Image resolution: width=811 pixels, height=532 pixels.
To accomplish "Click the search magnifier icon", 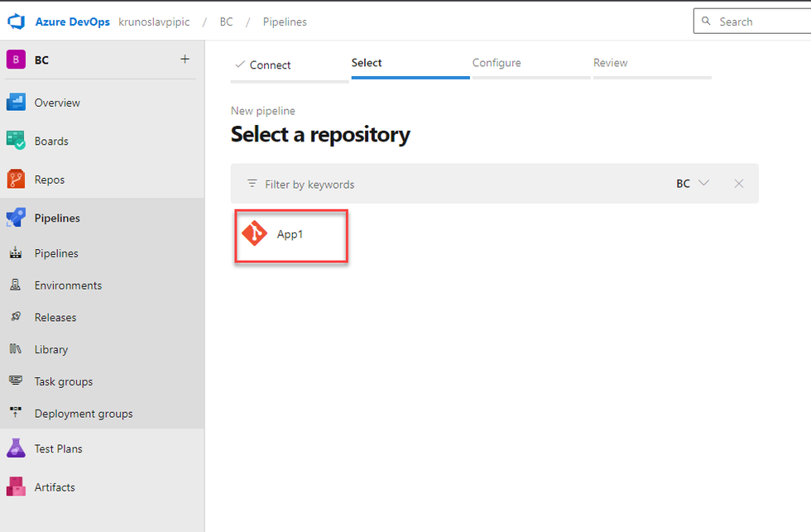I will point(706,22).
